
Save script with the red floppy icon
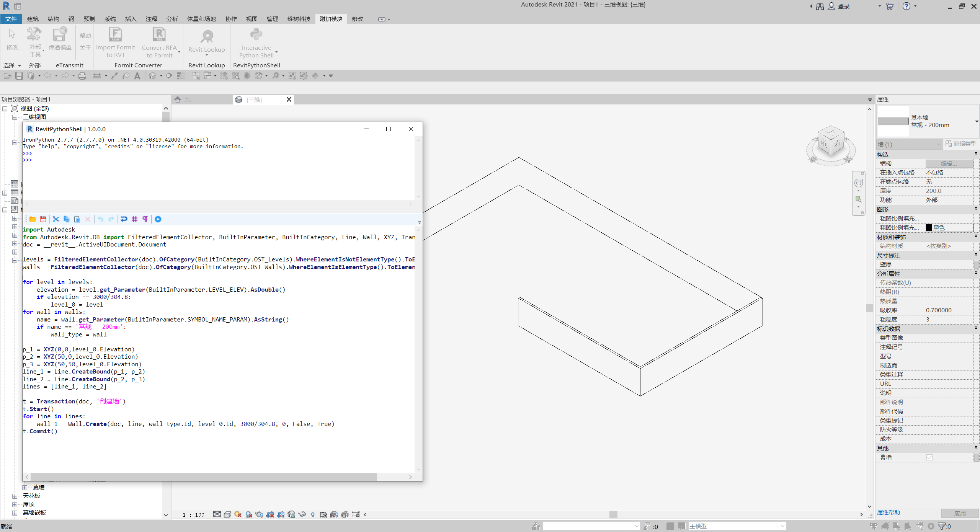coord(43,219)
